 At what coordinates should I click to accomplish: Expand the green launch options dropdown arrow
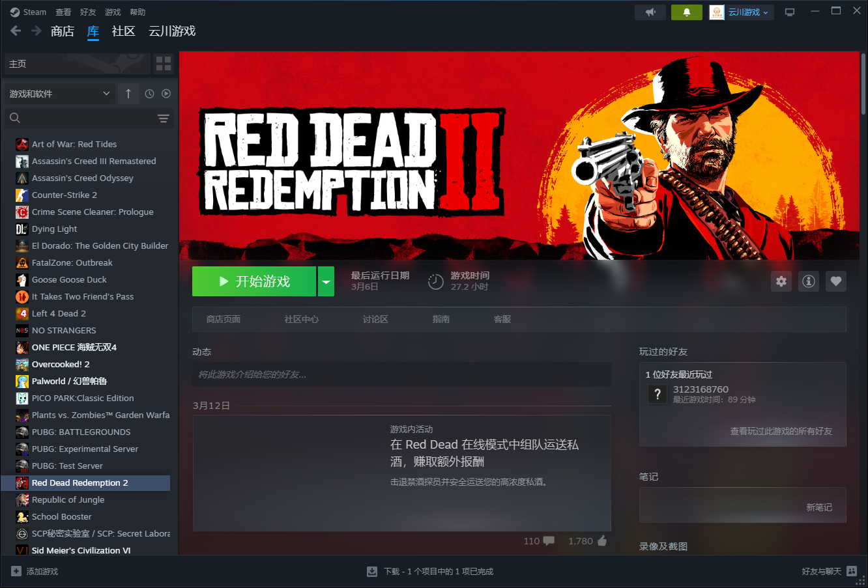tap(326, 281)
